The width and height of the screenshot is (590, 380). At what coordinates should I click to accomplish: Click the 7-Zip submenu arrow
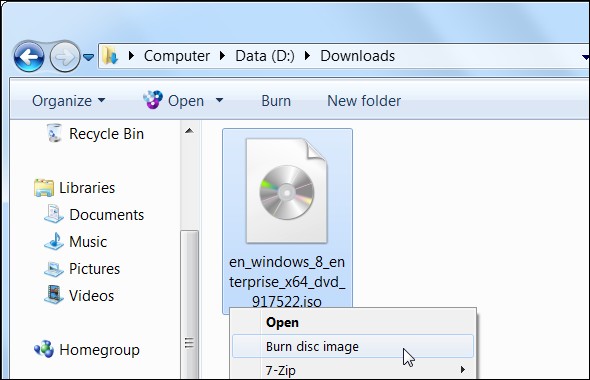pyautogui.click(x=462, y=370)
